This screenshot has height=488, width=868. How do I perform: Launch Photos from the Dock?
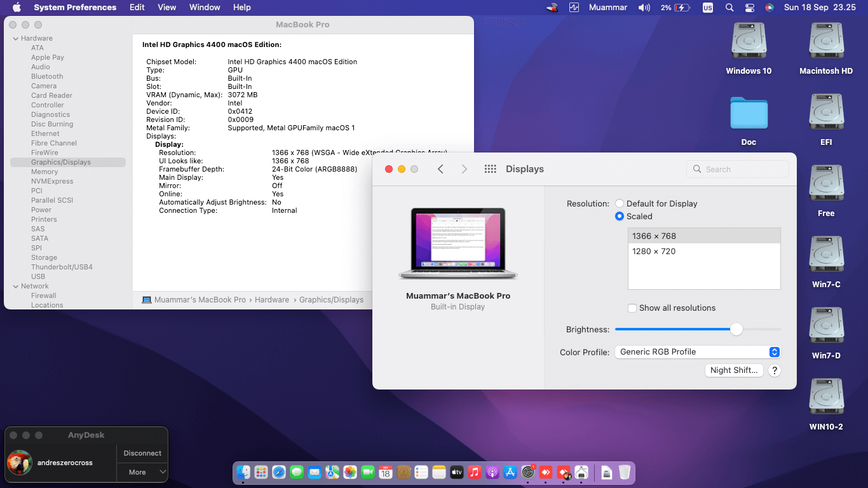point(350,472)
